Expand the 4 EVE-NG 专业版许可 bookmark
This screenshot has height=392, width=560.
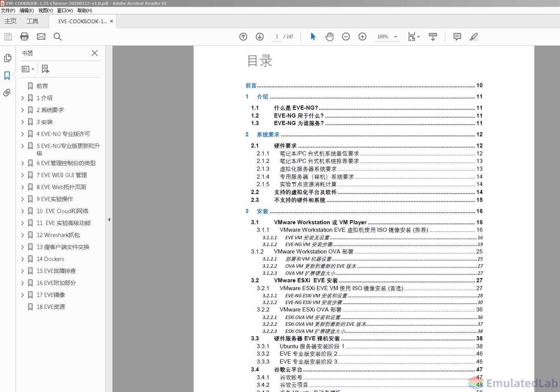tap(22, 134)
